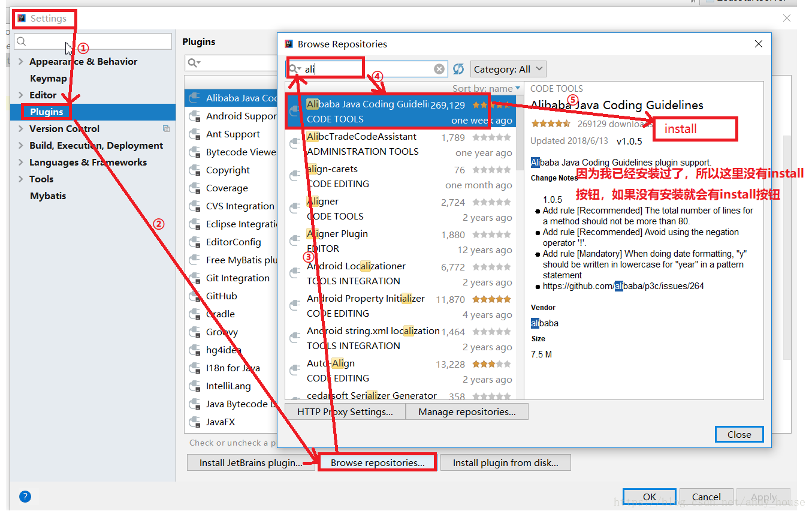Image resolution: width=812 pixels, height=514 pixels.
Task: Expand the Tools tree node
Action: (21, 179)
